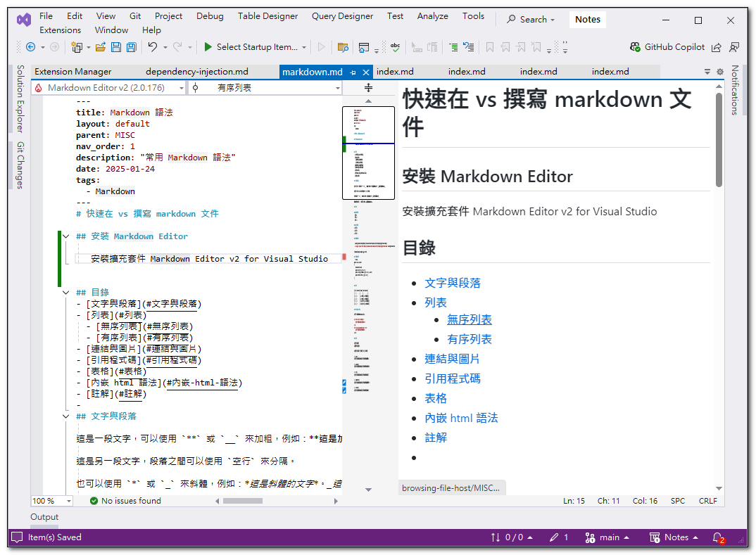This screenshot has height=555, width=756.
Task: Open the Analyze menu
Action: (x=432, y=16)
